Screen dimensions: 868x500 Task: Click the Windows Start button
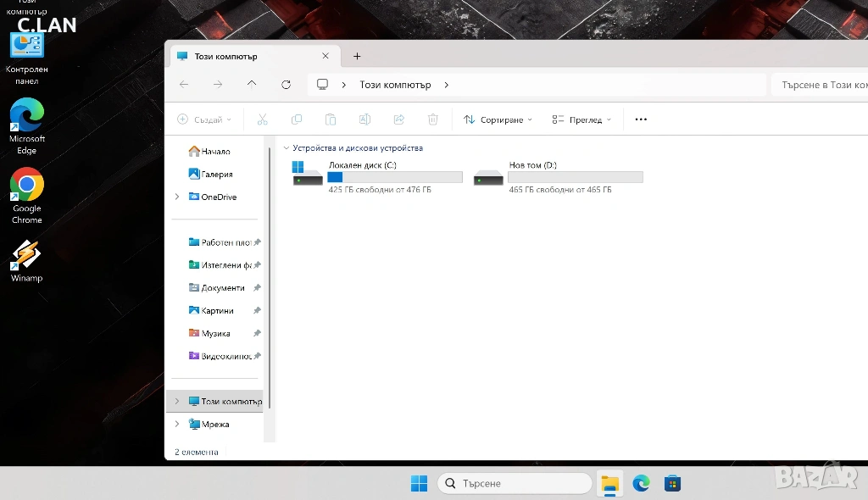coord(419,483)
